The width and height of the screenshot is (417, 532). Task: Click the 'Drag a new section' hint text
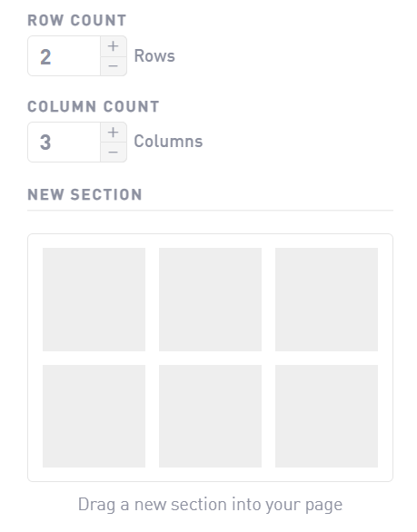coord(210,505)
